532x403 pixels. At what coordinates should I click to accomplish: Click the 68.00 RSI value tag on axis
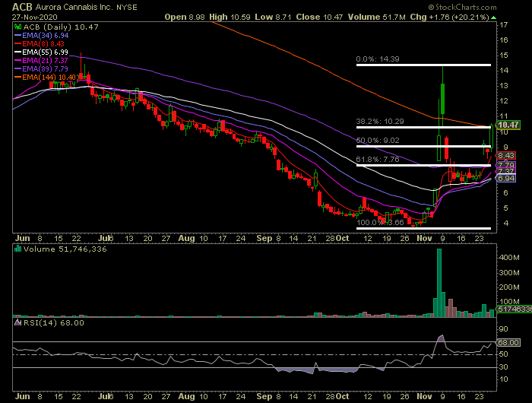point(508,343)
